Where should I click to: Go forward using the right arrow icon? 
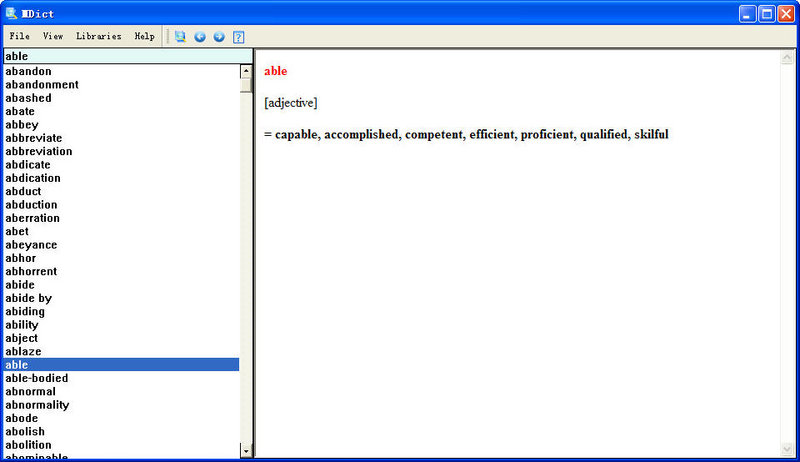tap(219, 37)
